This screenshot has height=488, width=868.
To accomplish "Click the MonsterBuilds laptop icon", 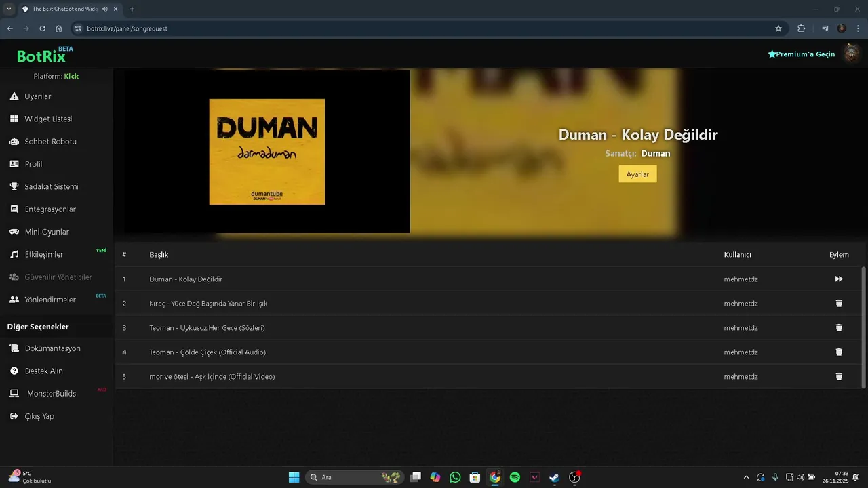I will 14,394.
